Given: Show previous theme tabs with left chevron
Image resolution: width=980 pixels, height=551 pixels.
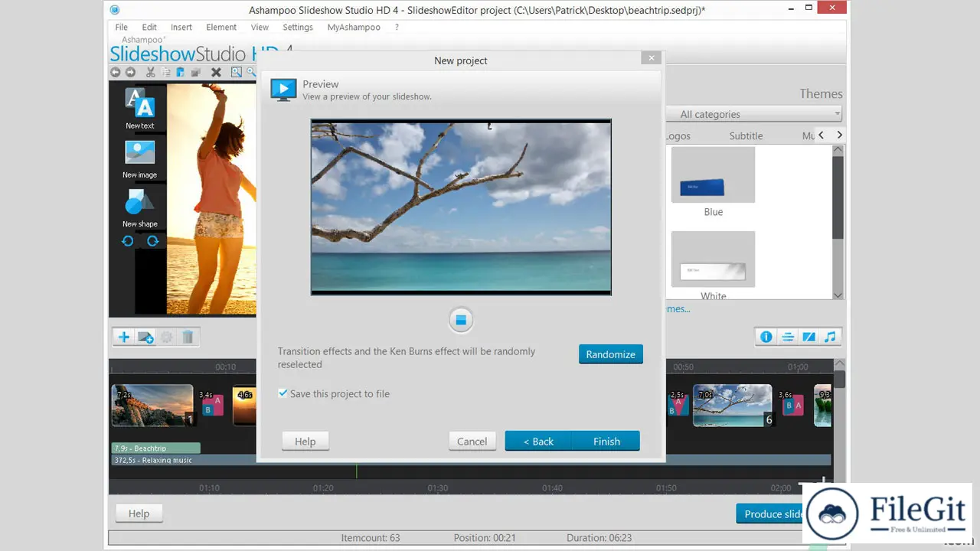Looking at the screenshot, I should click(821, 135).
